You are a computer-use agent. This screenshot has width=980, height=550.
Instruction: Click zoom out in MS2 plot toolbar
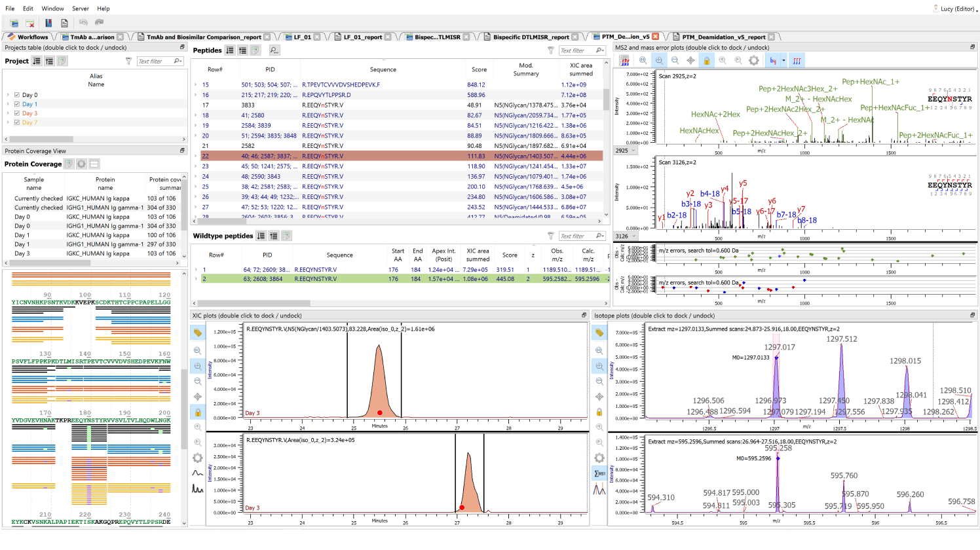pyautogui.click(x=675, y=60)
